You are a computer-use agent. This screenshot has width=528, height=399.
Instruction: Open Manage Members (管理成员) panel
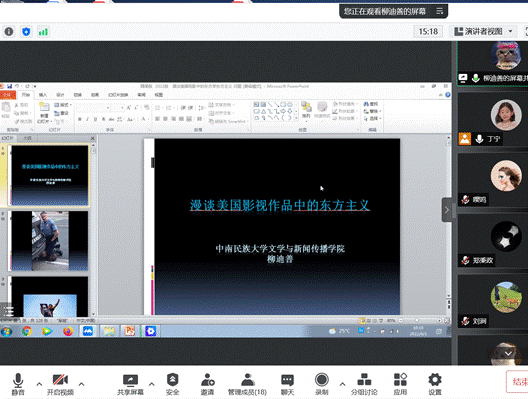248,380
